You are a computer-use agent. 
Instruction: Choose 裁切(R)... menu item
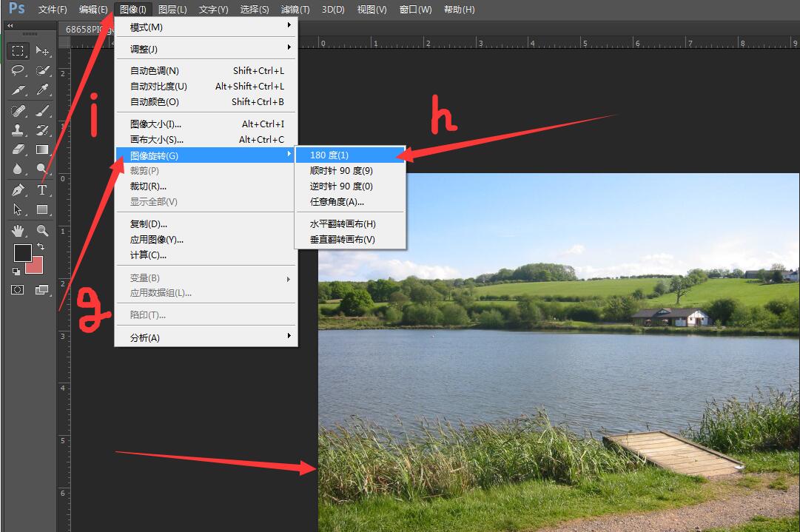(206, 186)
